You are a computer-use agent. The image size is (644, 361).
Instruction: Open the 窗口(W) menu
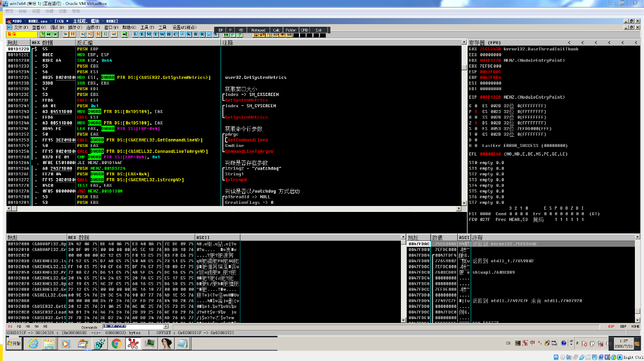(x=112, y=27)
